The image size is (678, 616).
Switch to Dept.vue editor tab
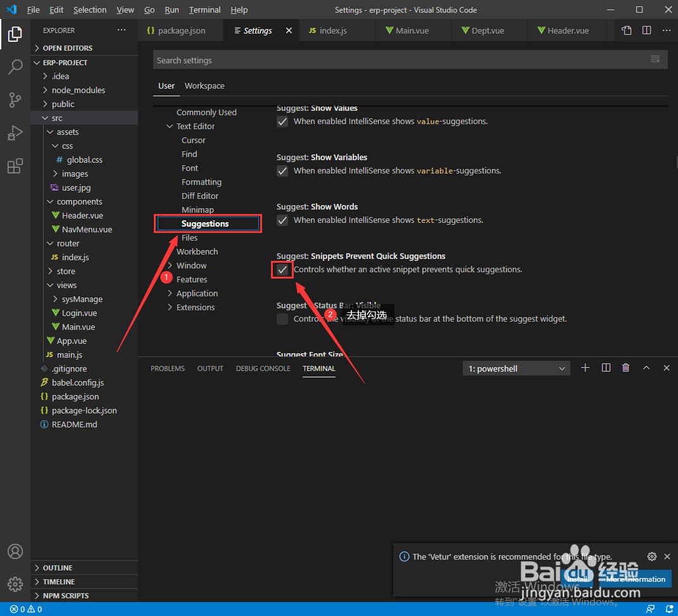tap(487, 30)
